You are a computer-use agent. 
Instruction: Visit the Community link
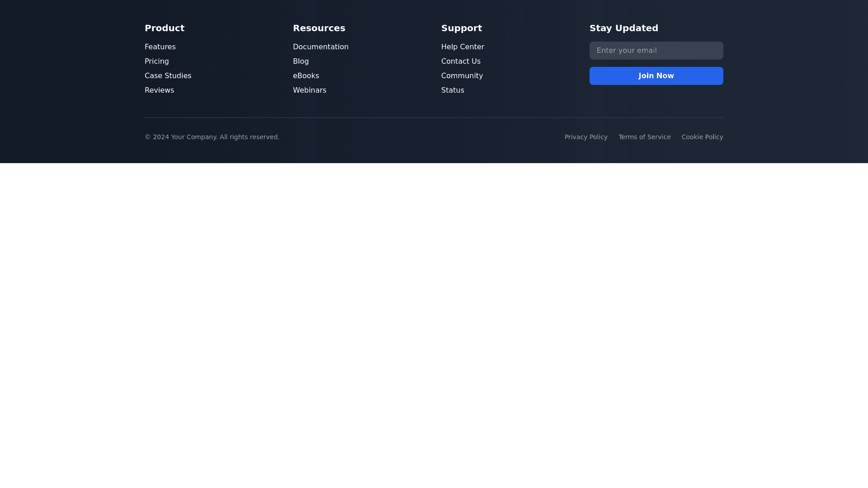462,76
